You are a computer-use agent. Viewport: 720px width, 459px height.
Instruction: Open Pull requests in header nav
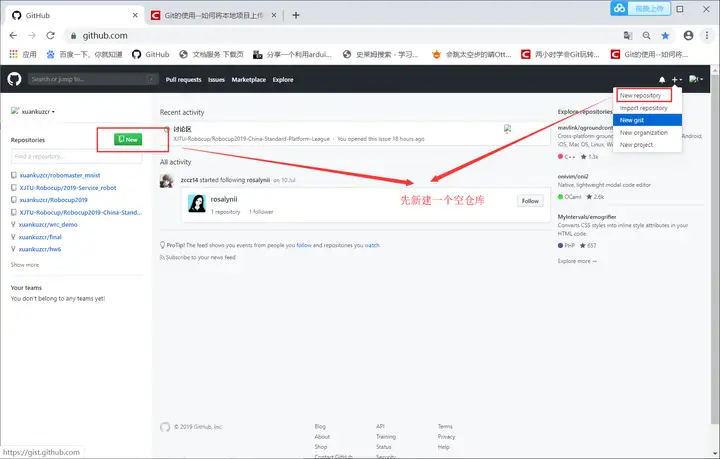pyautogui.click(x=183, y=79)
